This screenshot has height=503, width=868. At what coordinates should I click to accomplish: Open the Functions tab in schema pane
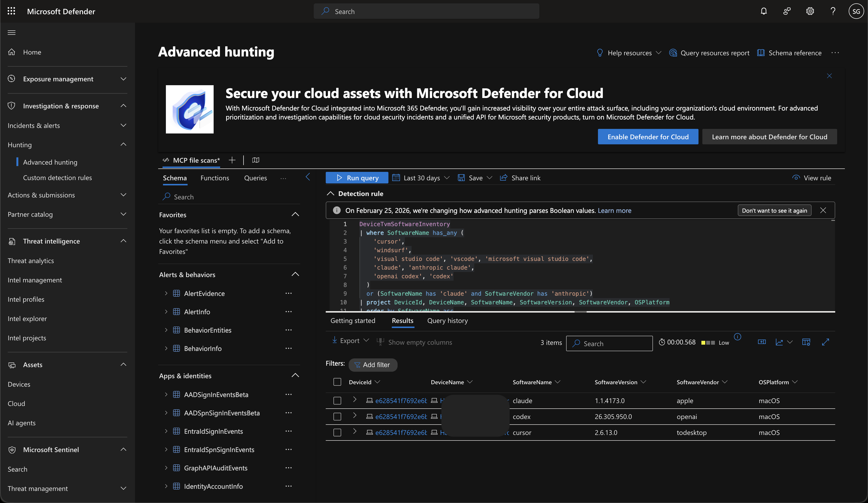tap(215, 178)
